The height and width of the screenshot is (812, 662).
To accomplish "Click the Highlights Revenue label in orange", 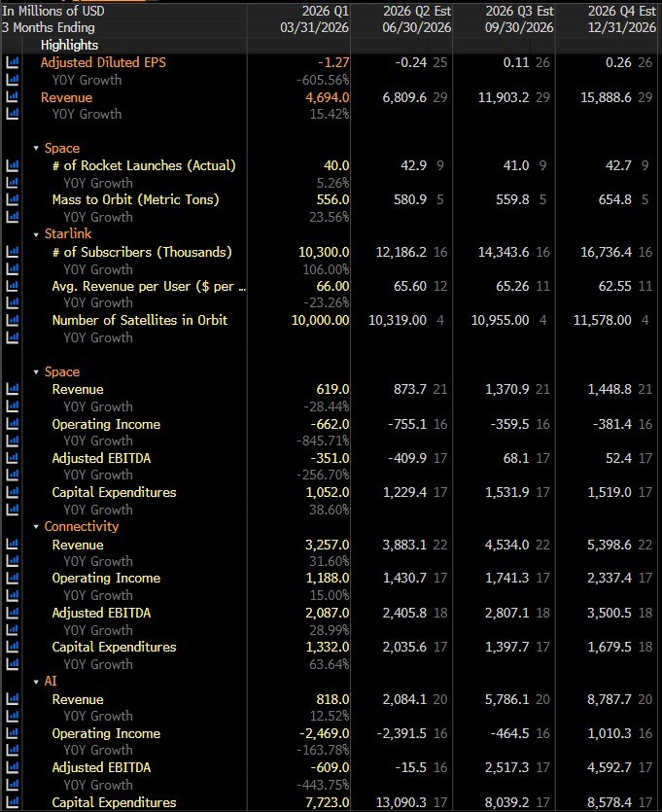I will pos(67,97).
